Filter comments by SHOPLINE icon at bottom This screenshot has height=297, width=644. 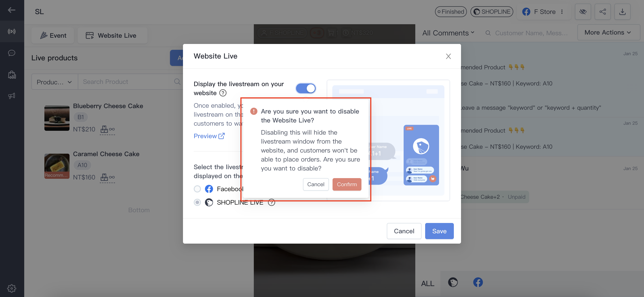(453, 282)
